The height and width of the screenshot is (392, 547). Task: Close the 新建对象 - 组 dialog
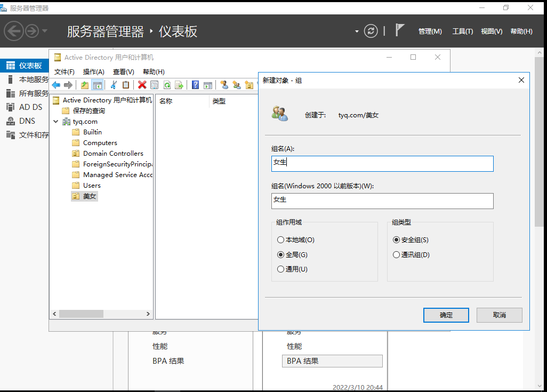(x=521, y=81)
